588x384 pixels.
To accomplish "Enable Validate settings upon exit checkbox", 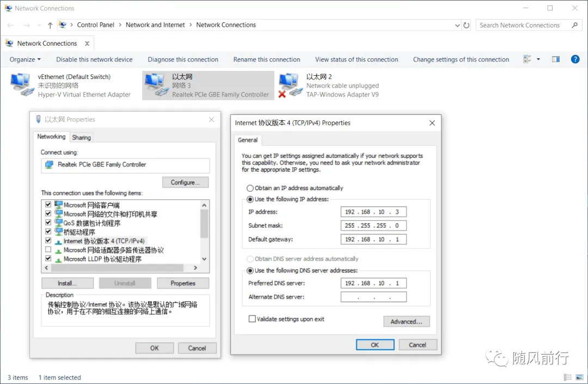I will point(252,319).
